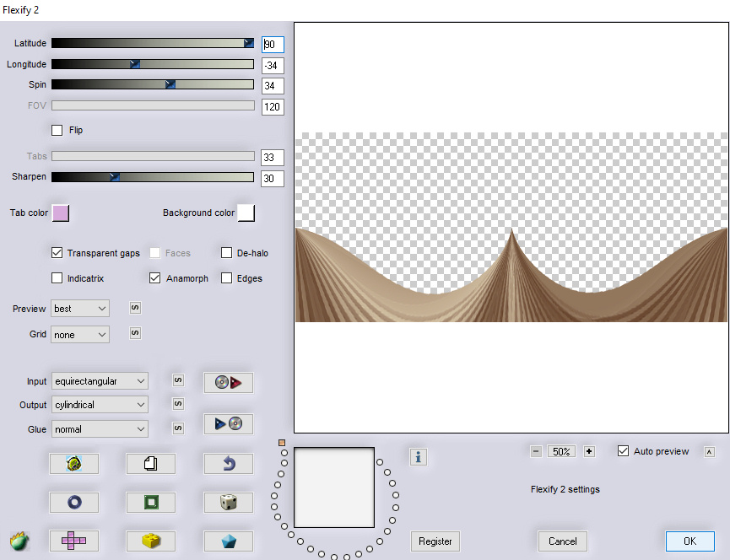This screenshot has width=730, height=560.
Task: Uncheck the Transparent gaps option
Action: pos(57,253)
